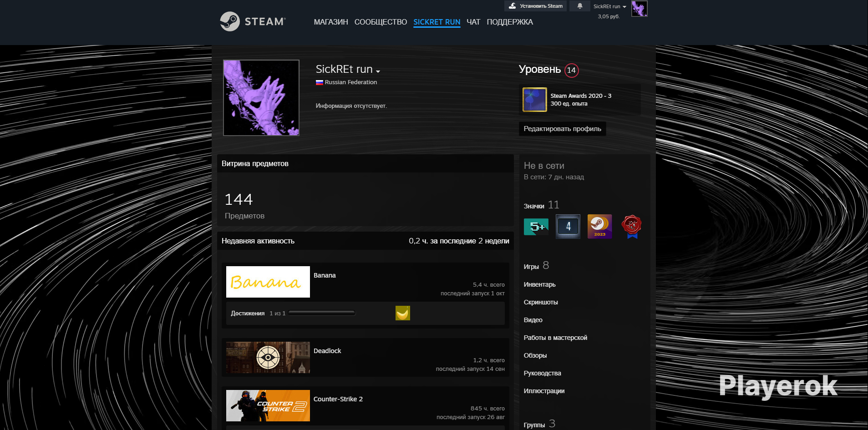Viewport: 868px width, 430px height.
Task: Open the badge showing number 4
Action: click(x=568, y=227)
